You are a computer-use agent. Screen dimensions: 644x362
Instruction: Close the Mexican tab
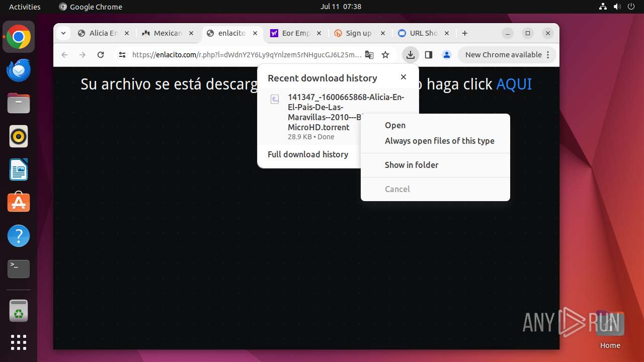[191, 33]
